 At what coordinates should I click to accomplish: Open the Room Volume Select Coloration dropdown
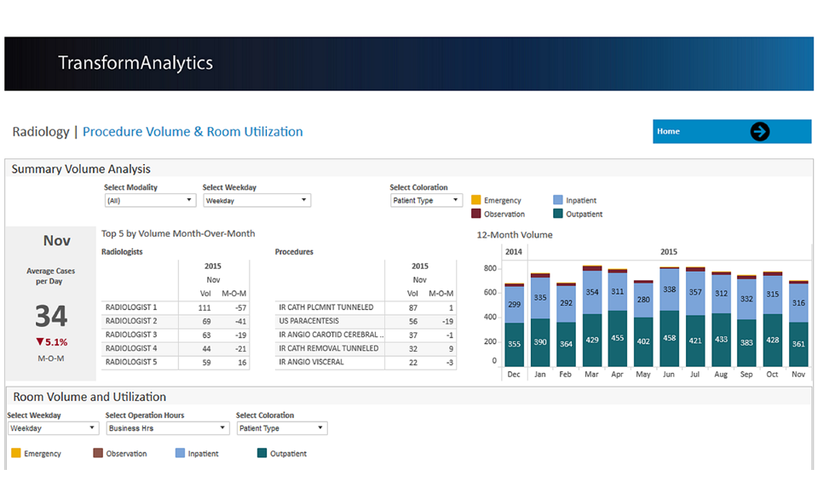282,428
